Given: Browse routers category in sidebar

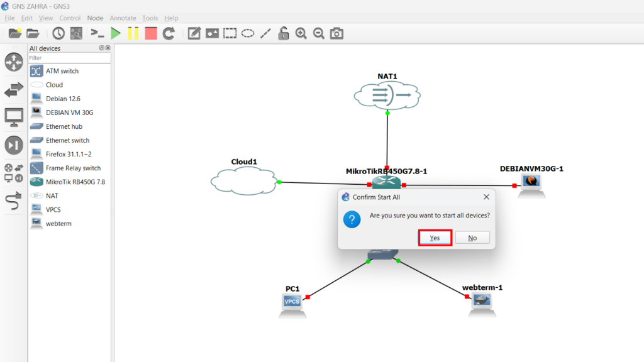Looking at the screenshot, I should pyautogui.click(x=13, y=62).
